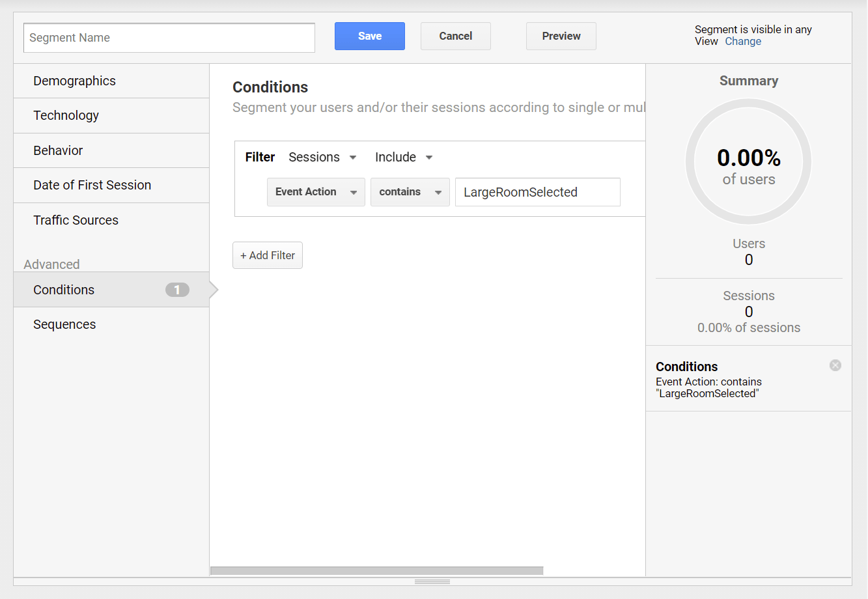The image size is (868, 599).
Task: Remove the Conditions summary with the X icon
Action: (x=835, y=365)
